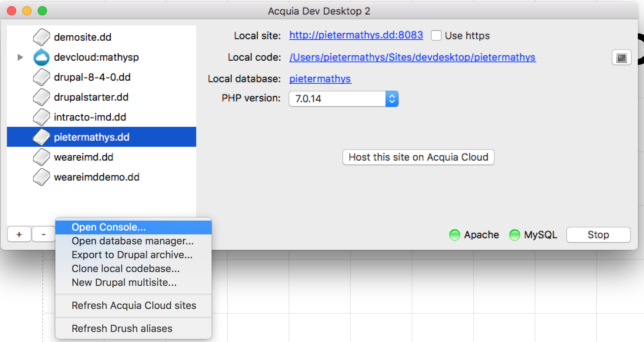Click the Local site: label
Image resolution: width=644 pixels, height=342 pixels.
pyautogui.click(x=257, y=36)
